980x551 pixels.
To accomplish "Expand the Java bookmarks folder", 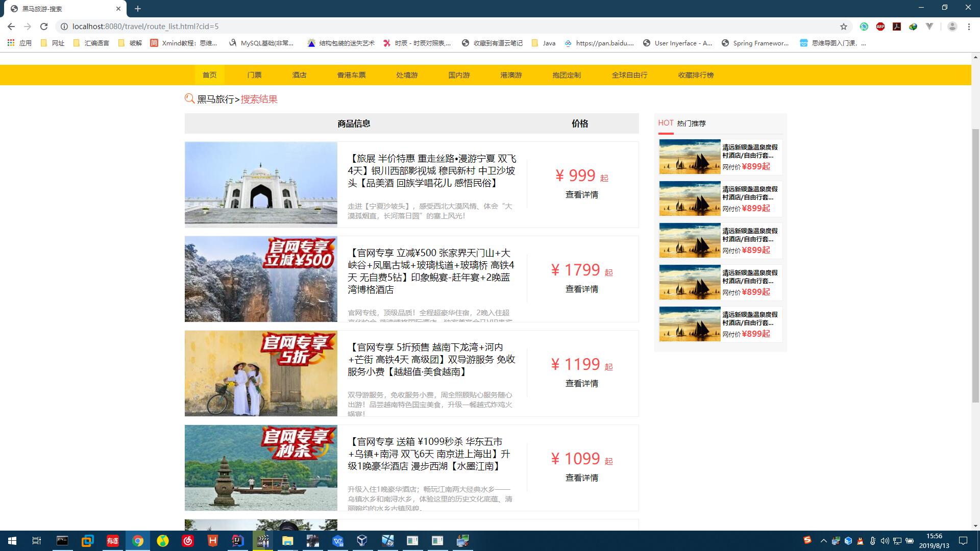I will 544,43.
